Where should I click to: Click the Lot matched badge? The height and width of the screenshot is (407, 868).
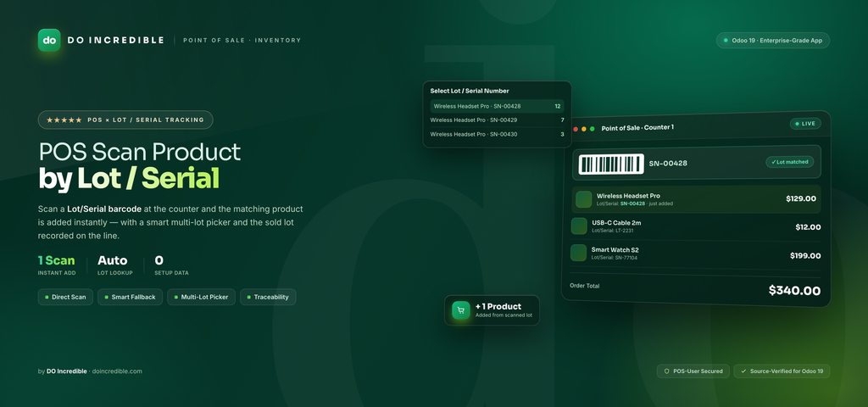[x=790, y=162]
